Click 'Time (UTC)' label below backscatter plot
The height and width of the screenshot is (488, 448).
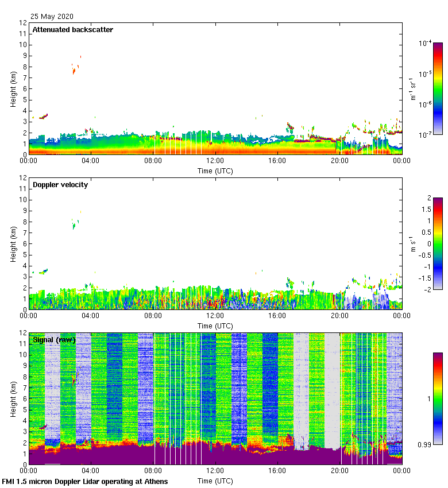click(x=215, y=171)
